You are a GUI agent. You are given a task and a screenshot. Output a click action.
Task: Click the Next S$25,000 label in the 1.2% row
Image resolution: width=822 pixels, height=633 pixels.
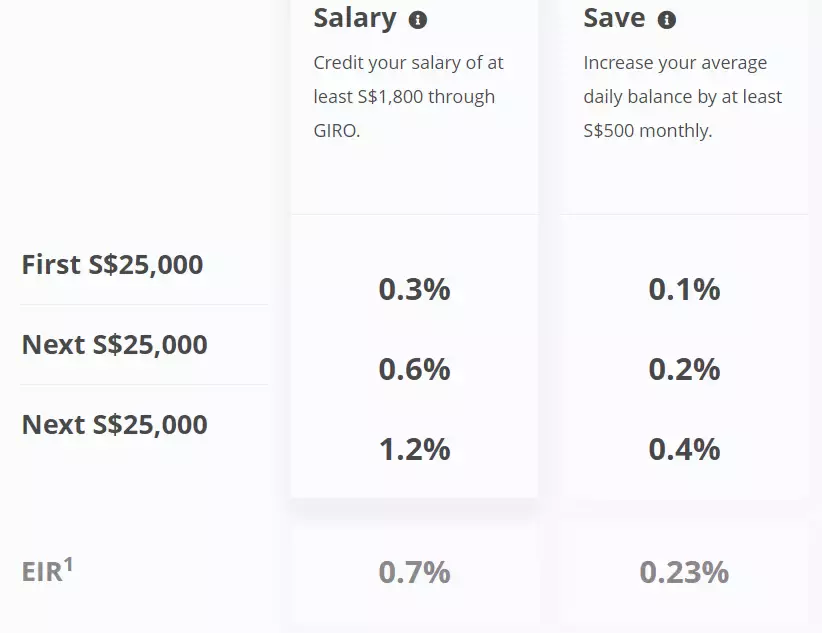click(114, 425)
